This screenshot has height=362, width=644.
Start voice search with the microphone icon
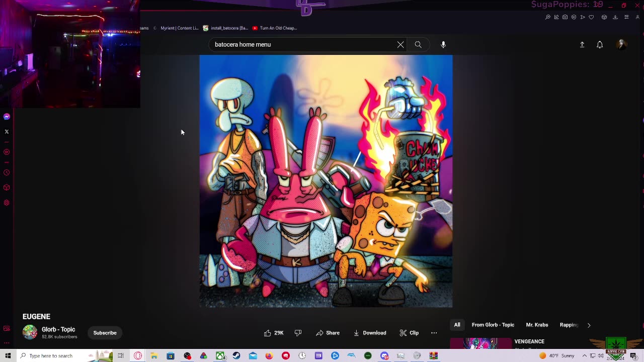[443, 45]
